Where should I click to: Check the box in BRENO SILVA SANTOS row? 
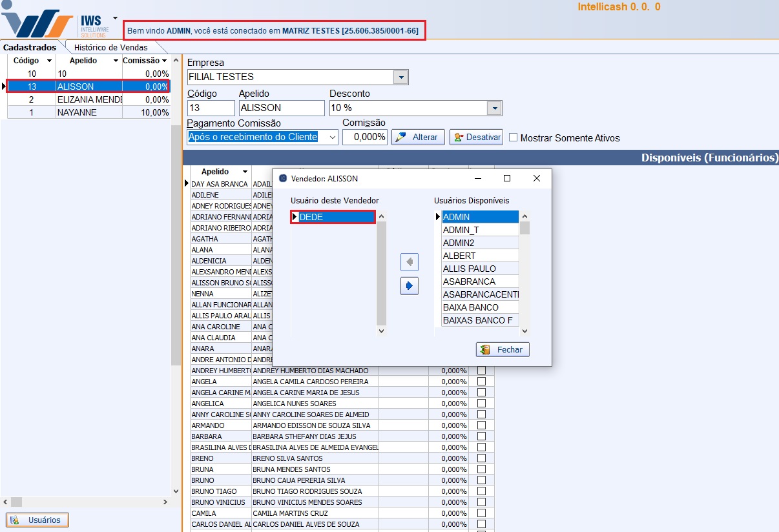(481, 458)
